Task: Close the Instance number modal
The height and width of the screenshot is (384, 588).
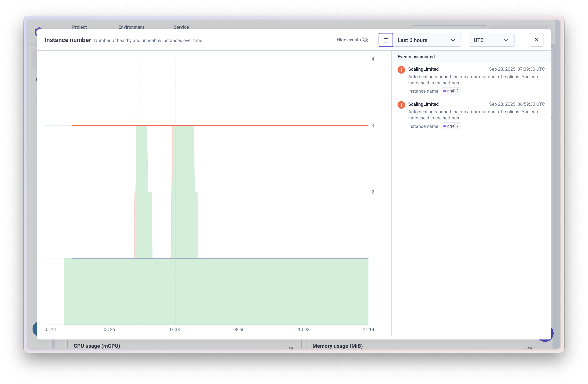Action: click(x=536, y=40)
